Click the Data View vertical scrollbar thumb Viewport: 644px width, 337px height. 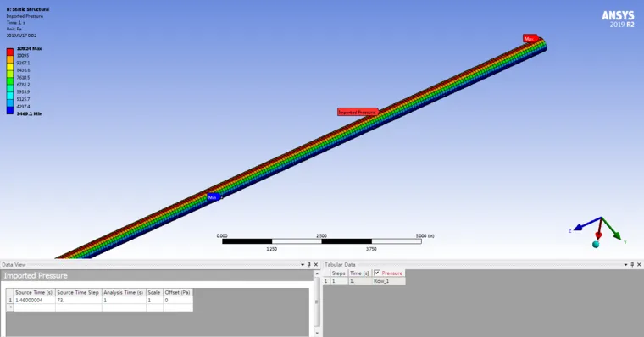pyautogui.click(x=317, y=301)
